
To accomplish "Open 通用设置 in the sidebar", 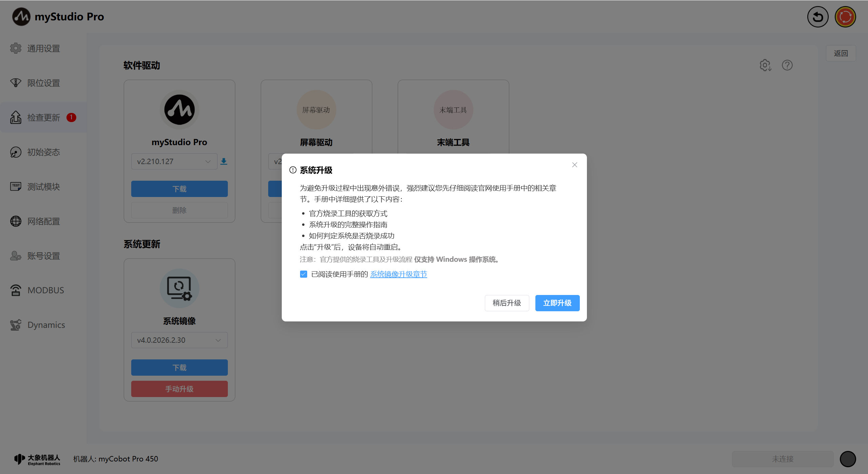I will click(x=43, y=48).
